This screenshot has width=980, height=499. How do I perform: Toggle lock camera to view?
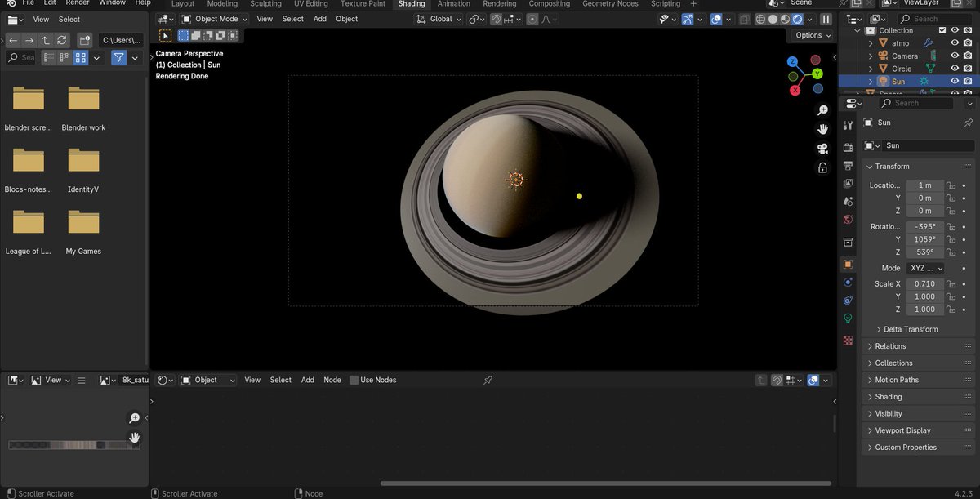(822, 167)
